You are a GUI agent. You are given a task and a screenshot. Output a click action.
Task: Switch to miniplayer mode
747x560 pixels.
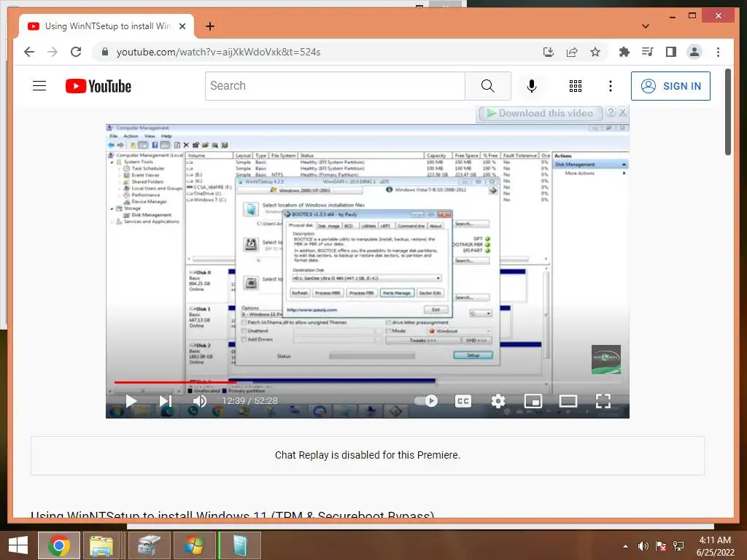tap(533, 401)
